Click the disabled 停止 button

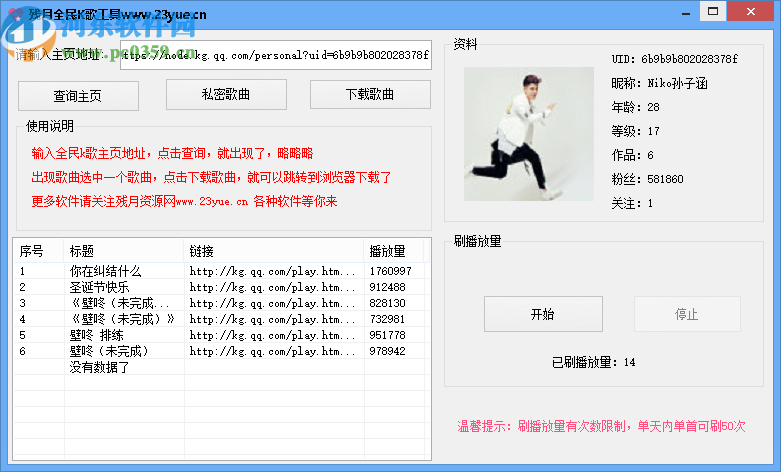point(687,314)
